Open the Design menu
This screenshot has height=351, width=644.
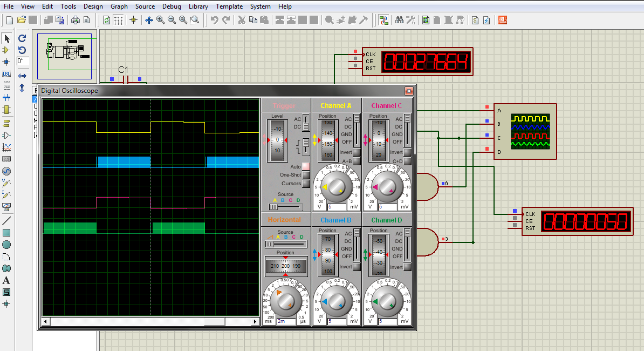tap(93, 6)
